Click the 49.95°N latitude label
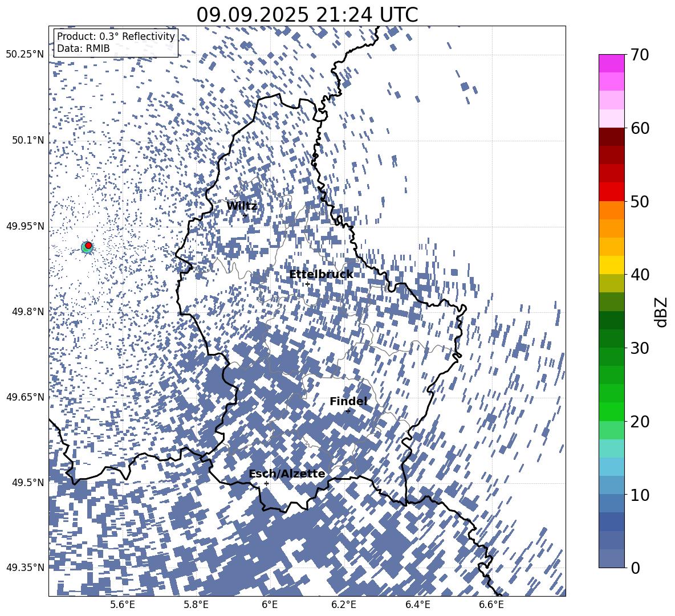Image resolution: width=675 pixels, height=616 pixels. tap(25, 226)
